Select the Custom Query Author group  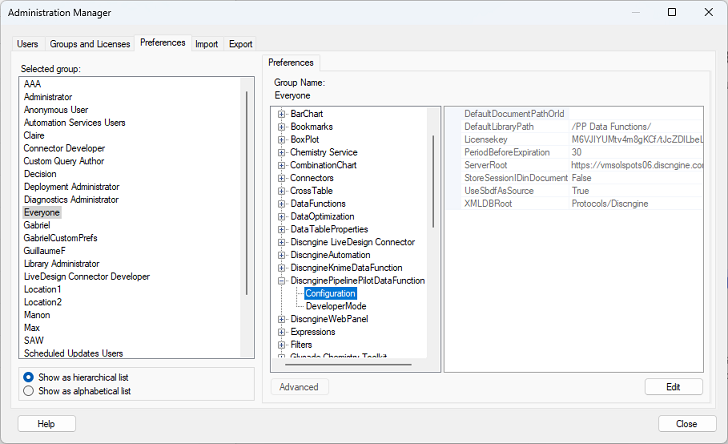(64, 161)
